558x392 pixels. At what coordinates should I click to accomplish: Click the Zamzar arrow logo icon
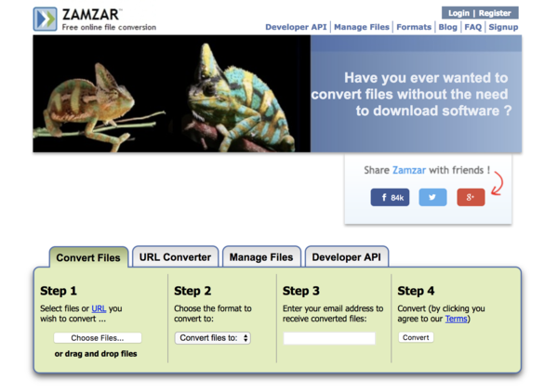(45, 20)
